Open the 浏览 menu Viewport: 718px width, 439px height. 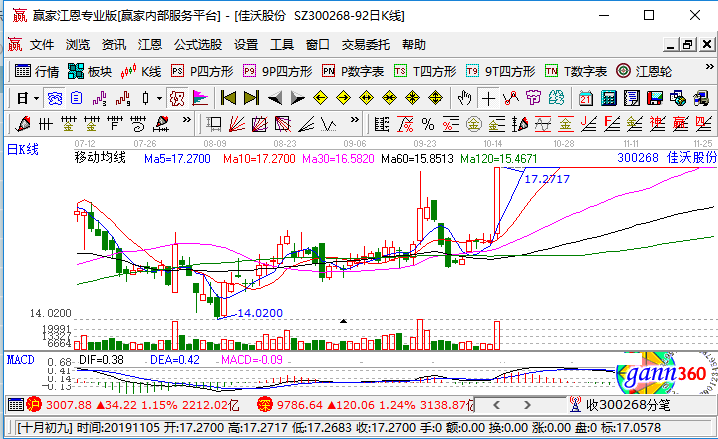tap(77, 44)
